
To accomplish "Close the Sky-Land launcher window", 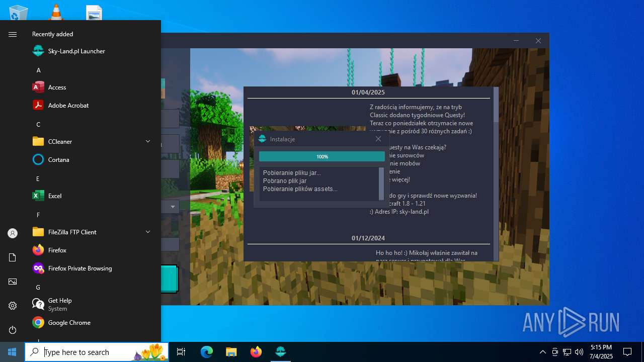I will [538, 41].
